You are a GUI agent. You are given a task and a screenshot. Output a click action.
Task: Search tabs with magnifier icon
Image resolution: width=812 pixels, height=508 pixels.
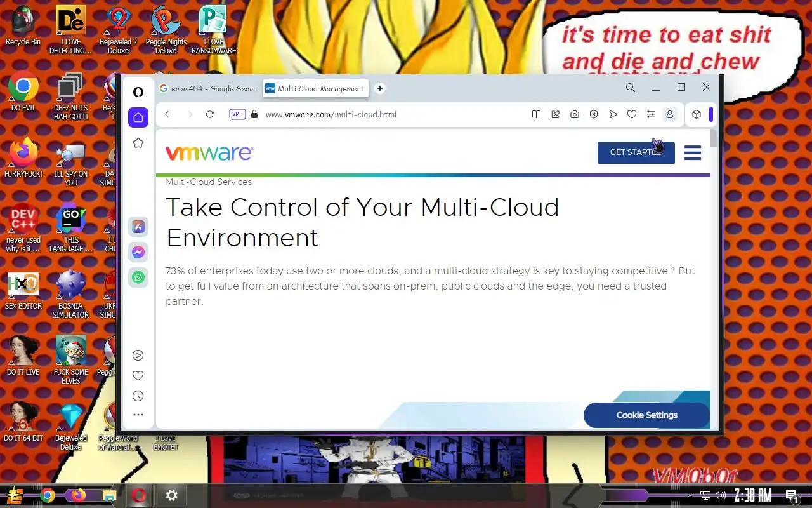point(631,88)
